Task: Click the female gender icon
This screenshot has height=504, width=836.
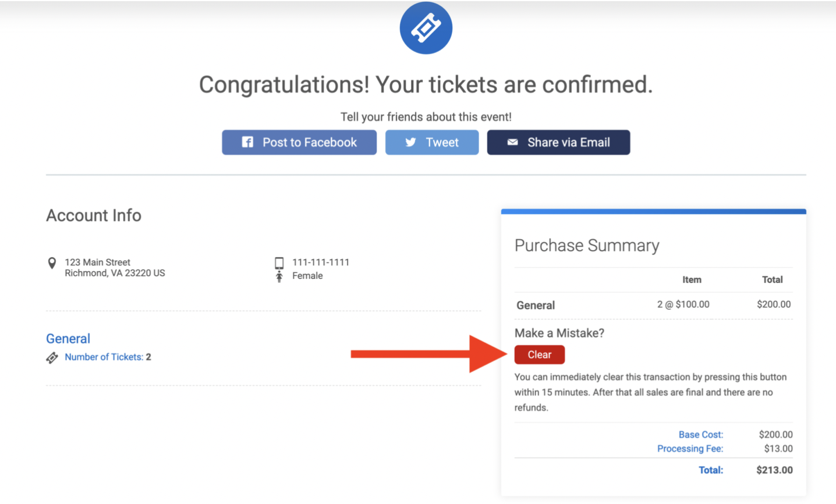Action: [x=279, y=276]
